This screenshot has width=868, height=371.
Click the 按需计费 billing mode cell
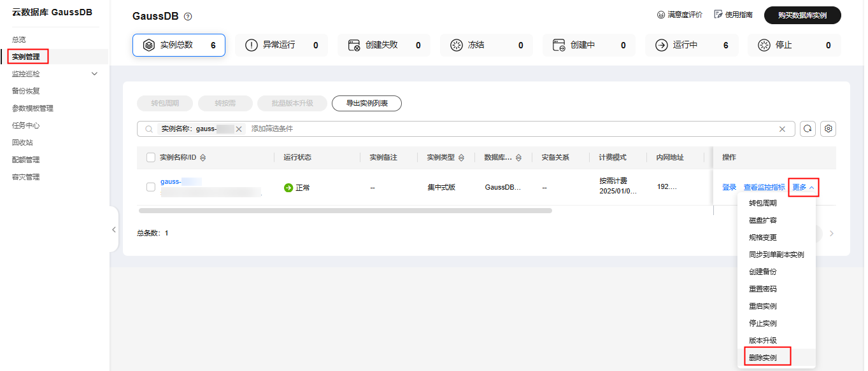coord(613,181)
